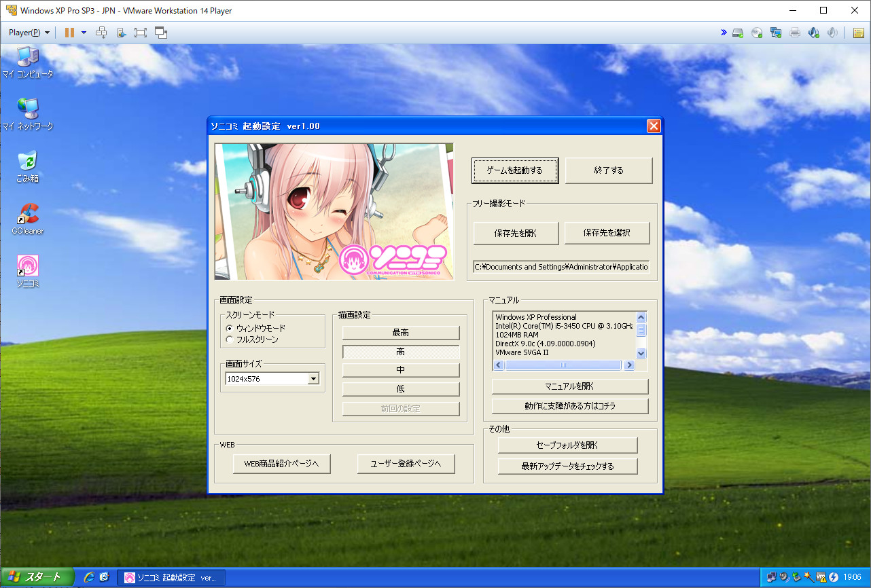Click 保存先を選択 button
This screenshot has width=871, height=588.
(x=607, y=233)
